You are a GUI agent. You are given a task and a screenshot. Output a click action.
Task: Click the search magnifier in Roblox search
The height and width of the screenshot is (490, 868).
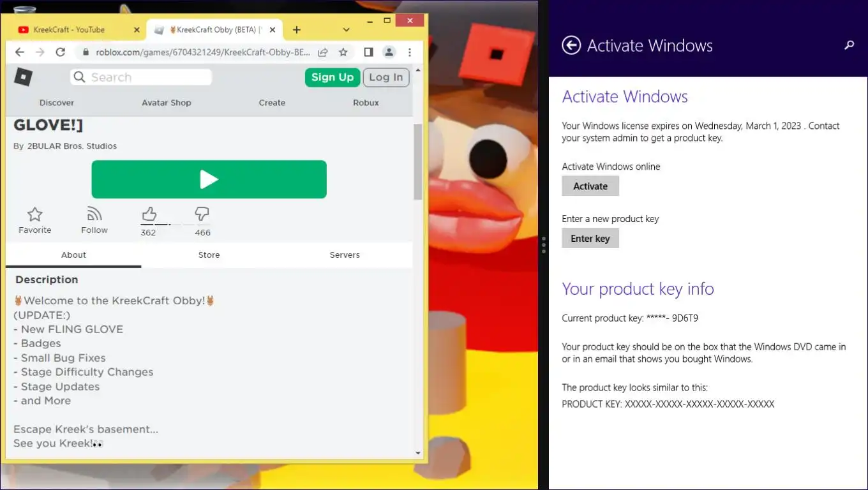click(79, 77)
